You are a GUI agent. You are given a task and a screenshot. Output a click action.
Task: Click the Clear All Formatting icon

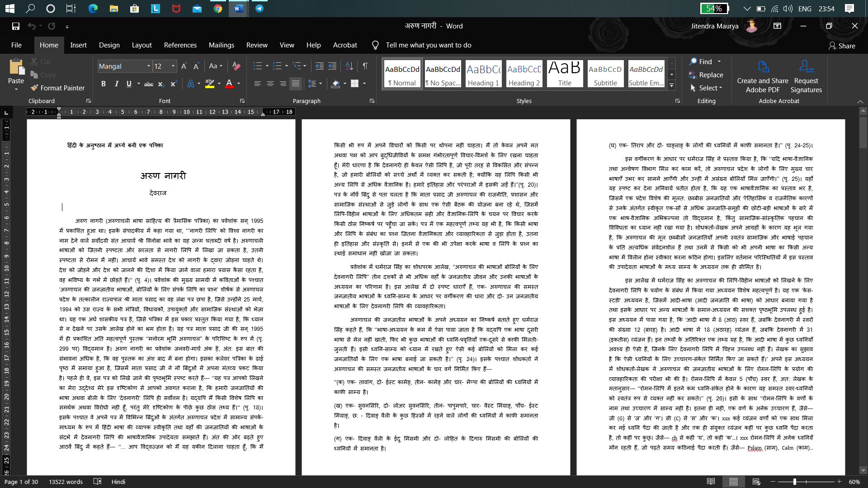click(x=236, y=66)
